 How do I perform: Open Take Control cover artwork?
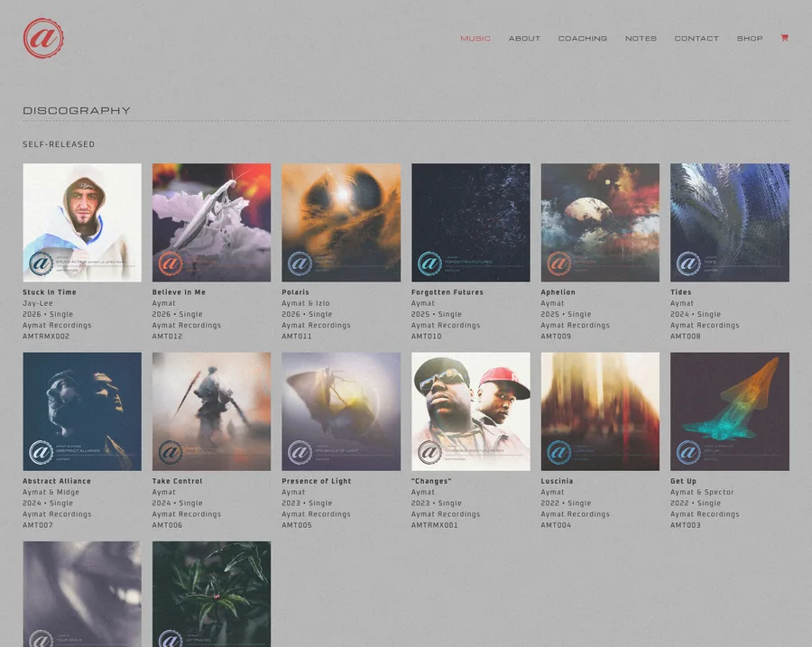tap(211, 411)
